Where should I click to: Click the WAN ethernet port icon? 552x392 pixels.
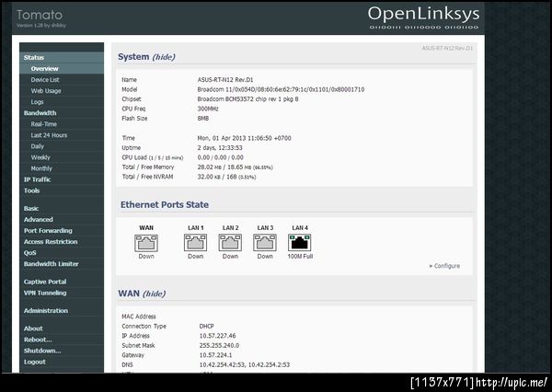pyautogui.click(x=146, y=243)
